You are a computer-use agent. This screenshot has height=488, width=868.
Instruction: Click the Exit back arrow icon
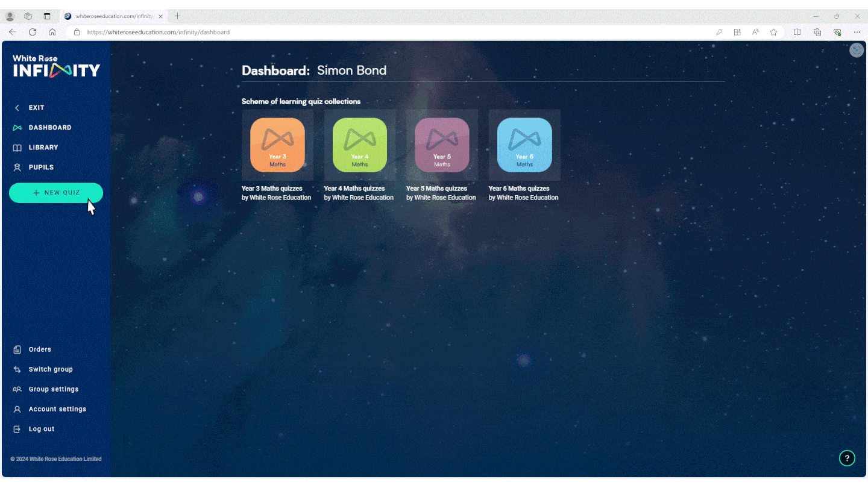[17, 108]
